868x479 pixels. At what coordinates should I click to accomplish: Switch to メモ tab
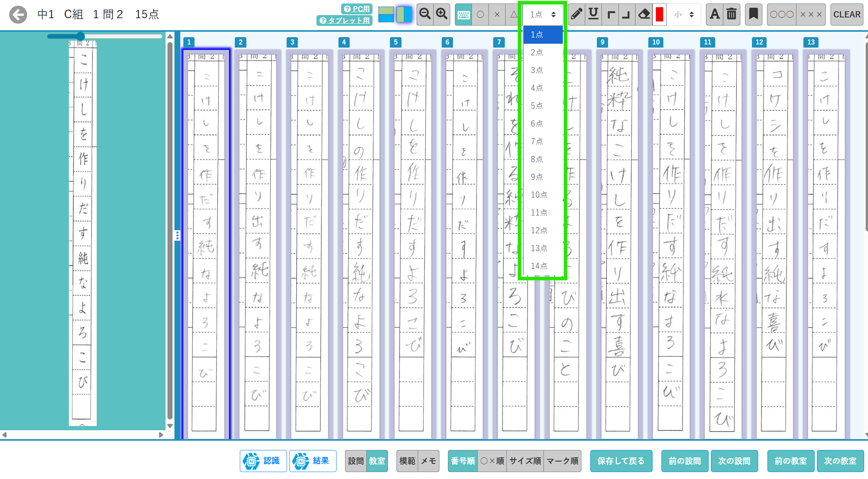click(x=429, y=461)
